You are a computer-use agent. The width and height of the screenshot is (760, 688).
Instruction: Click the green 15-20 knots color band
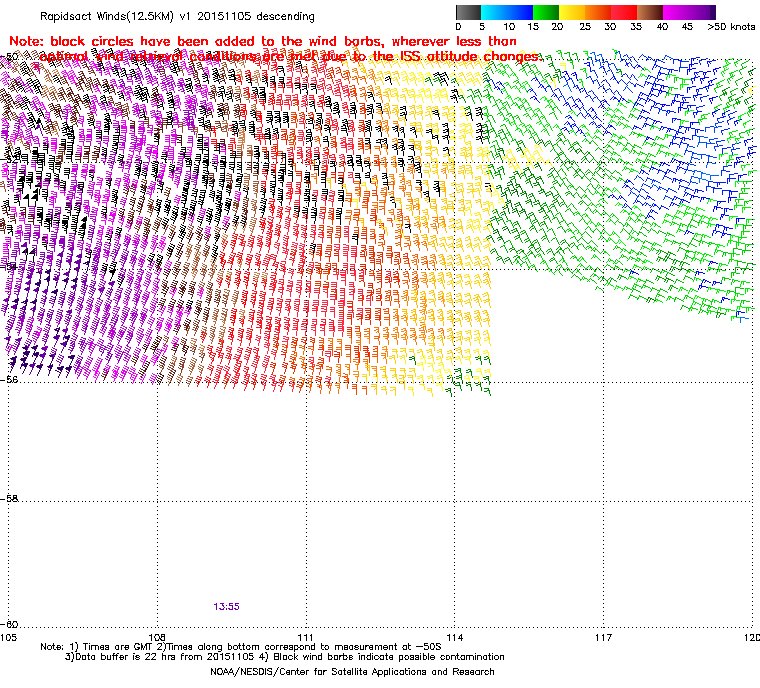pos(546,12)
